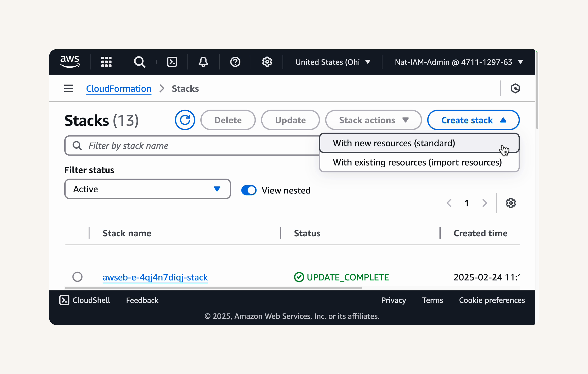Click the Status column header
Screen dimensions: 588x374
tap(307, 233)
